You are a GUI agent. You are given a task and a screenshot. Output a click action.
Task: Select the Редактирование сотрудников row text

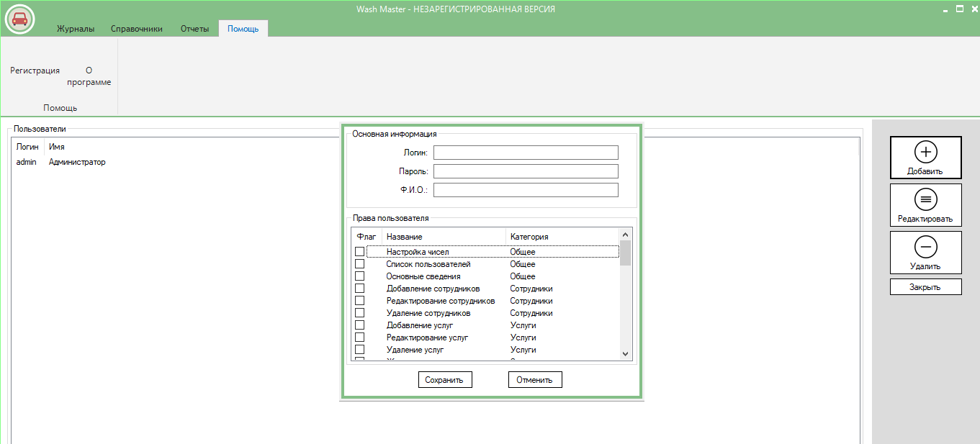(x=441, y=301)
